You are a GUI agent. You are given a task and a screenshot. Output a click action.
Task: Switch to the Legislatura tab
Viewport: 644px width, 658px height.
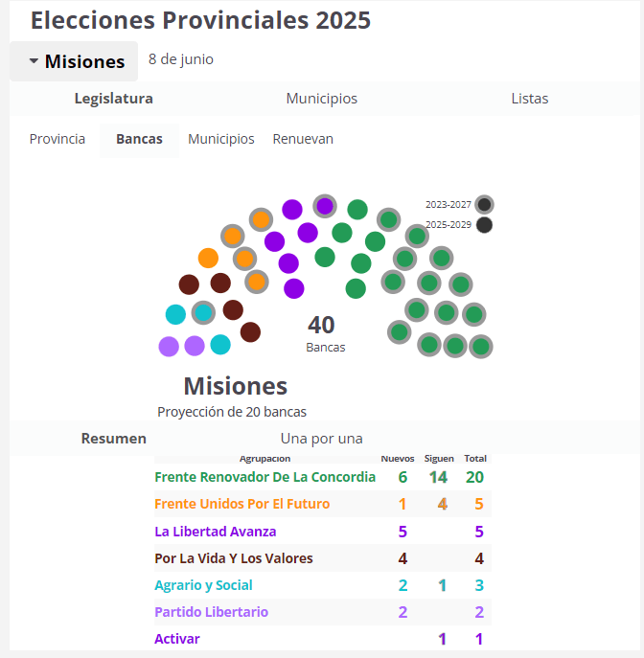click(x=114, y=99)
